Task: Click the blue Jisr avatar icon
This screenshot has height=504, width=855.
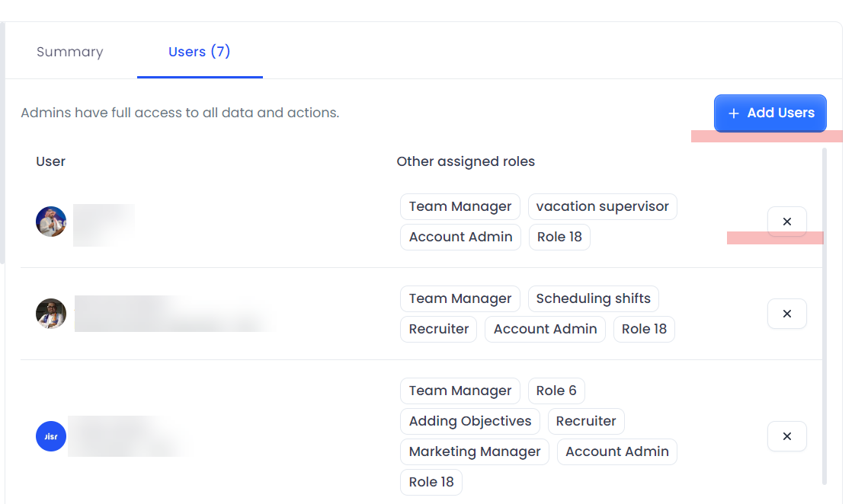Action: click(51, 436)
